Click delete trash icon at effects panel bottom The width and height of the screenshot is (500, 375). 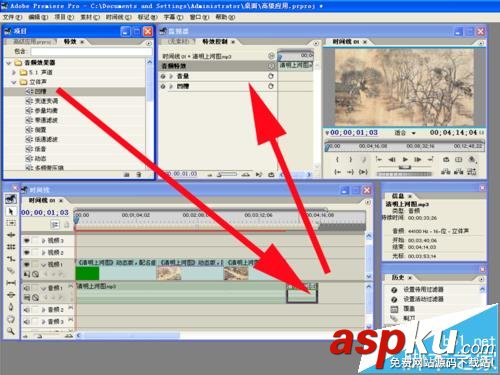coord(139,175)
